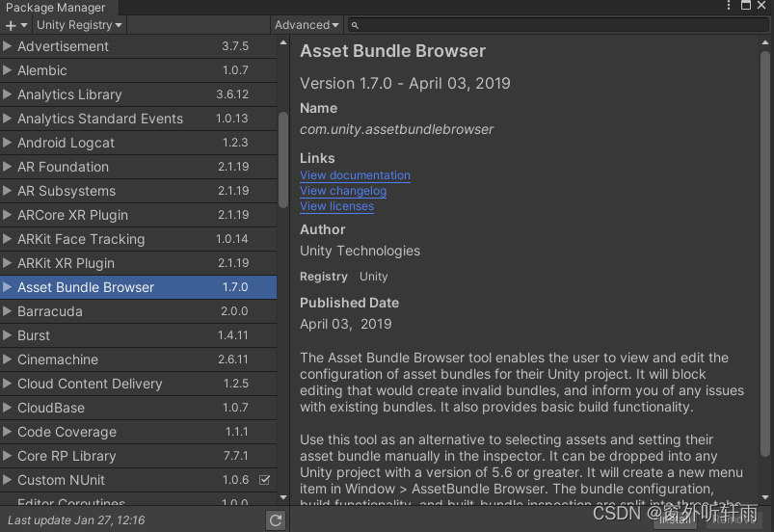
Task: Open the View changelog link
Action: (x=343, y=191)
